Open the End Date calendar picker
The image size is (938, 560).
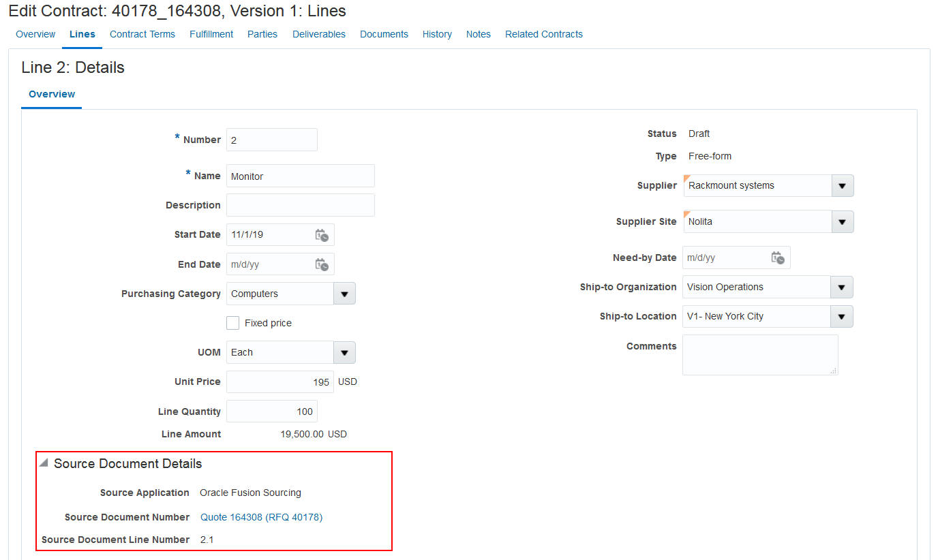[321, 264]
